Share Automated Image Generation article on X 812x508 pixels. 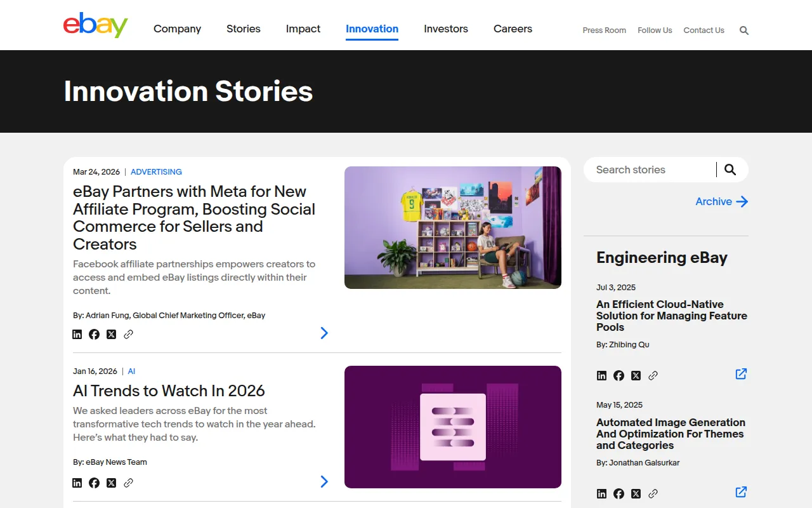point(636,493)
